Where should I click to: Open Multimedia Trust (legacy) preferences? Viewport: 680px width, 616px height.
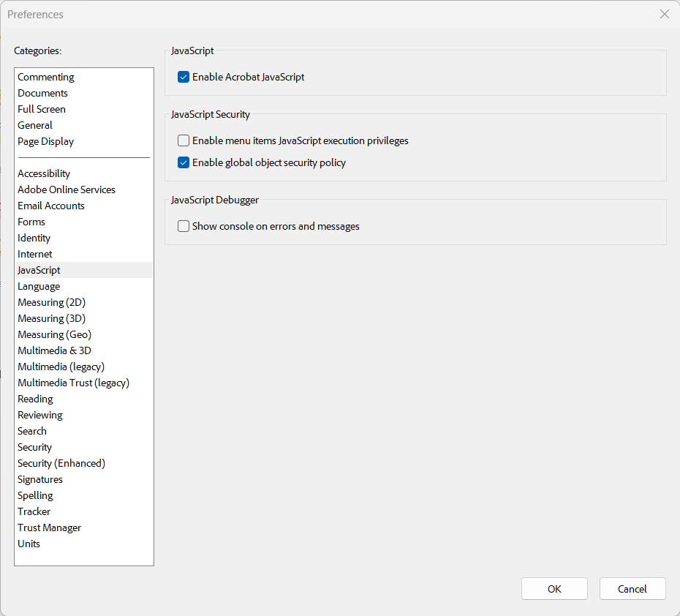[x=73, y=383]
